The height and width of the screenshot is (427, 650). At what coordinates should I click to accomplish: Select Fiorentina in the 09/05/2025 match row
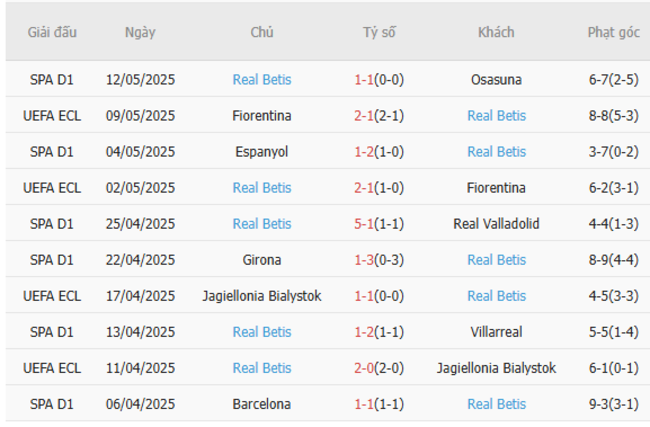(262, 116)
